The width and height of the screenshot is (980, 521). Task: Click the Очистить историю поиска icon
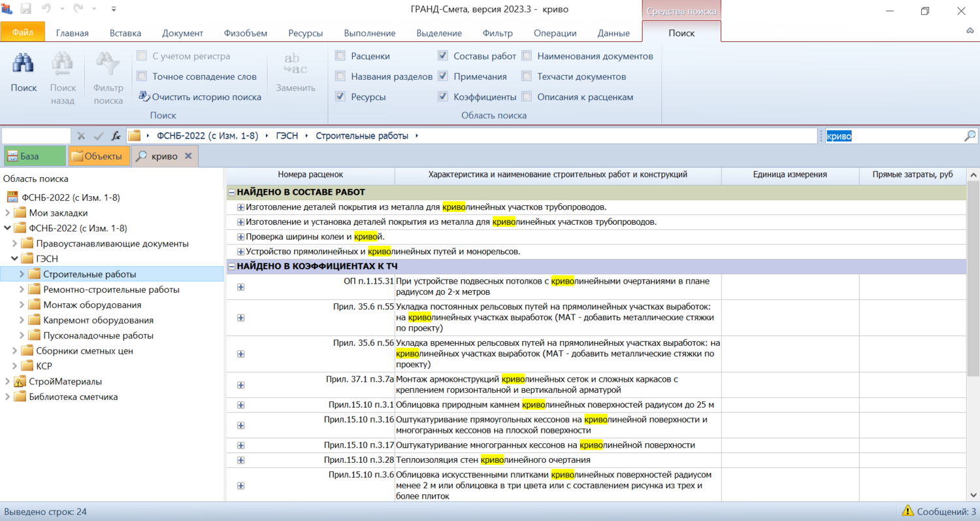[x=144, y=97]
